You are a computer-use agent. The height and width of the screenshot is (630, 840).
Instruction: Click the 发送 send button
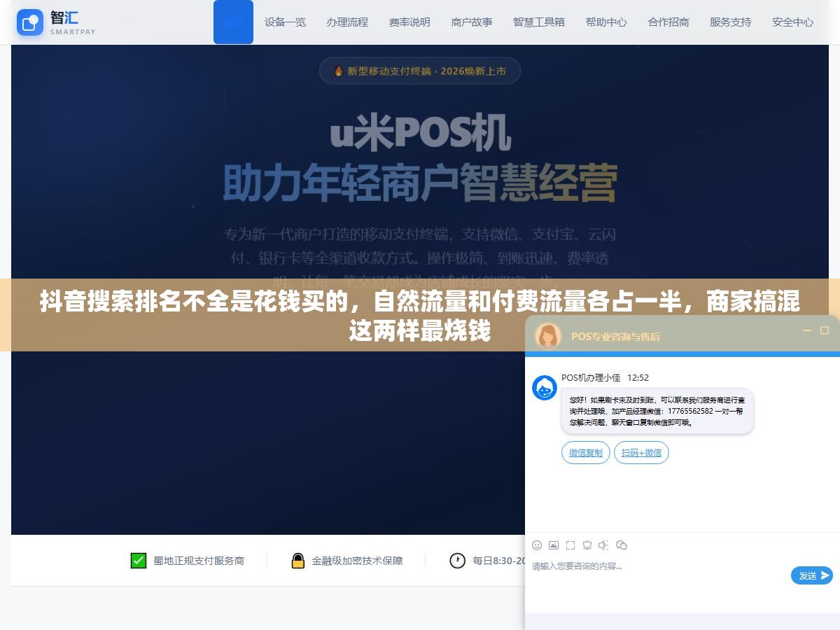(812, 575)
